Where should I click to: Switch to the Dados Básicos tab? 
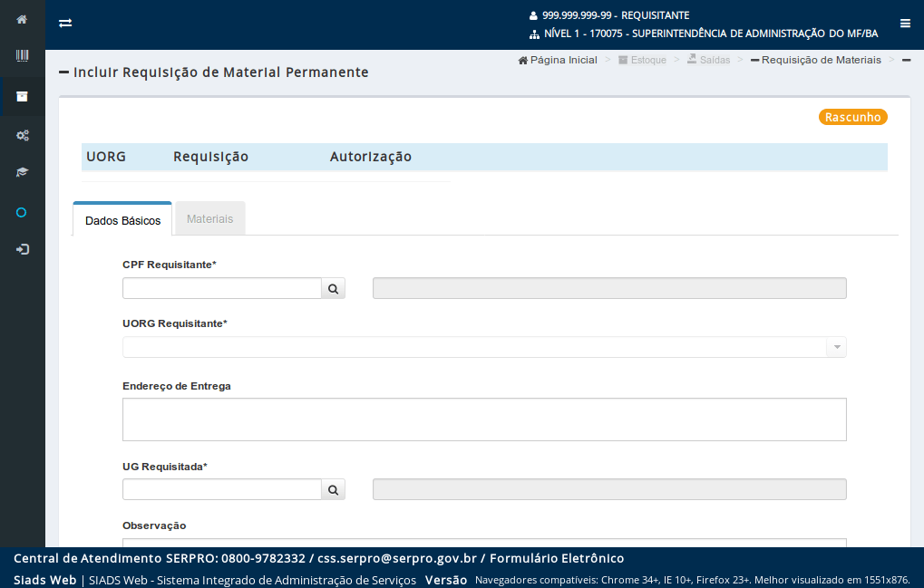(x=122, y=220)
